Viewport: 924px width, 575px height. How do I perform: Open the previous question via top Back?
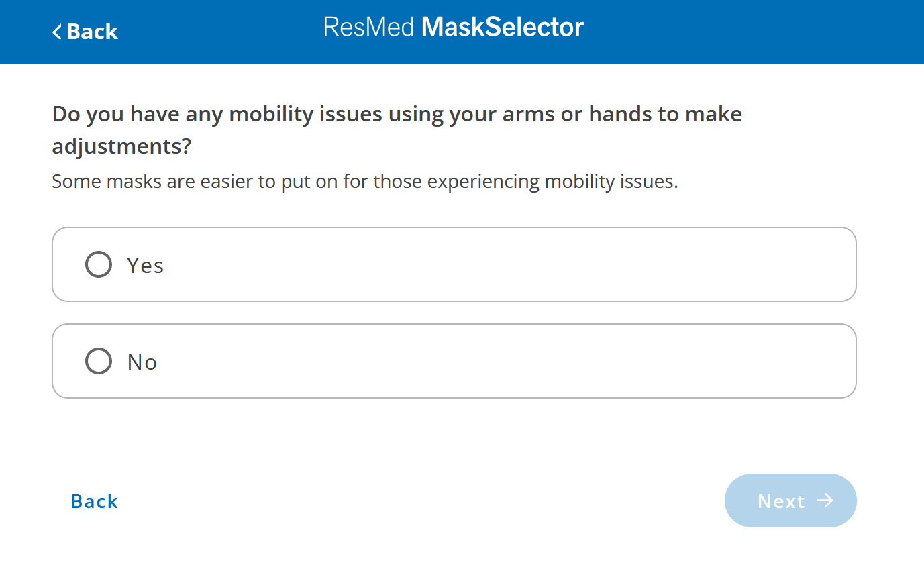click(x=85, y=32)
